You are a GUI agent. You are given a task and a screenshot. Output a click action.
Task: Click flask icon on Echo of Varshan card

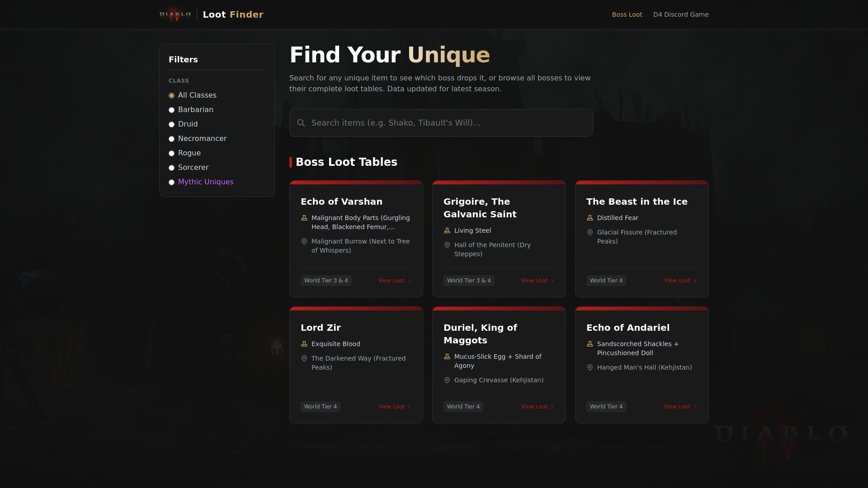304,218
